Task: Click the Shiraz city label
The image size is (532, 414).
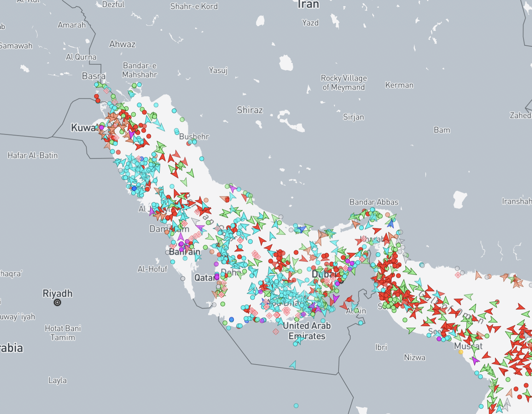Action: pyautogui.click(x=250, y=110)
